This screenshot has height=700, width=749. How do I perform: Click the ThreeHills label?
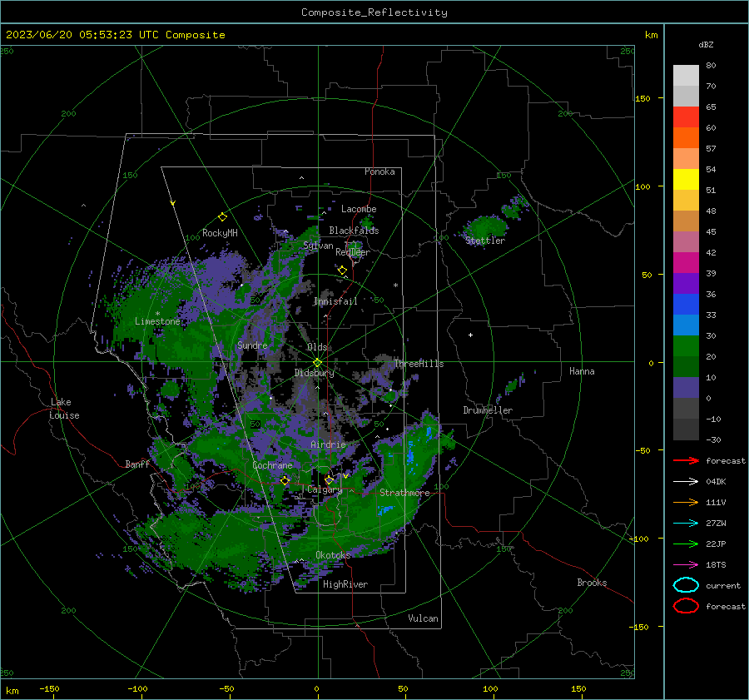pyautogui.click(x=419, y=364)
